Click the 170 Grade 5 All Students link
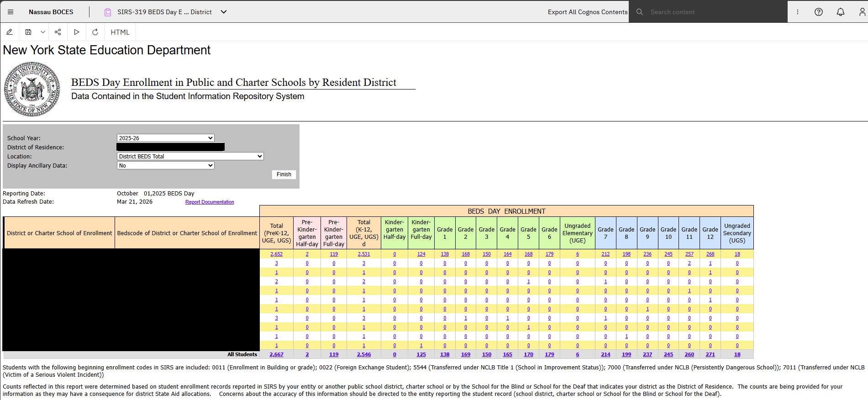Viewport: 868px width, 400px height. point(528,354)
